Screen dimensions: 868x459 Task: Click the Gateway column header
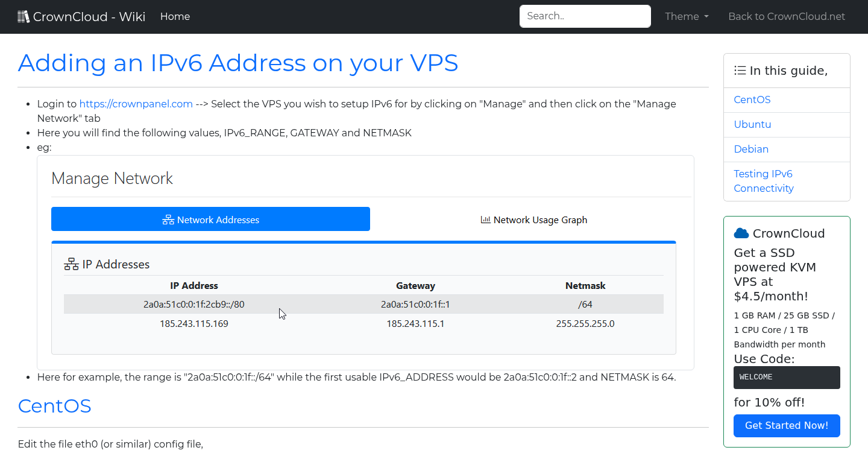tap(415, 286)
